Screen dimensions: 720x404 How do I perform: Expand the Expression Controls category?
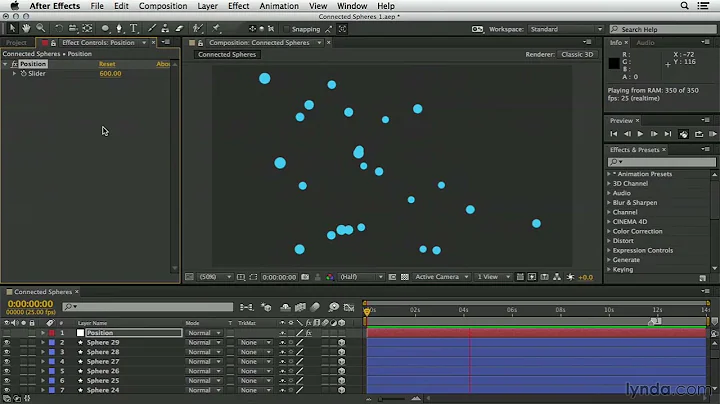(x=609, y=250)
